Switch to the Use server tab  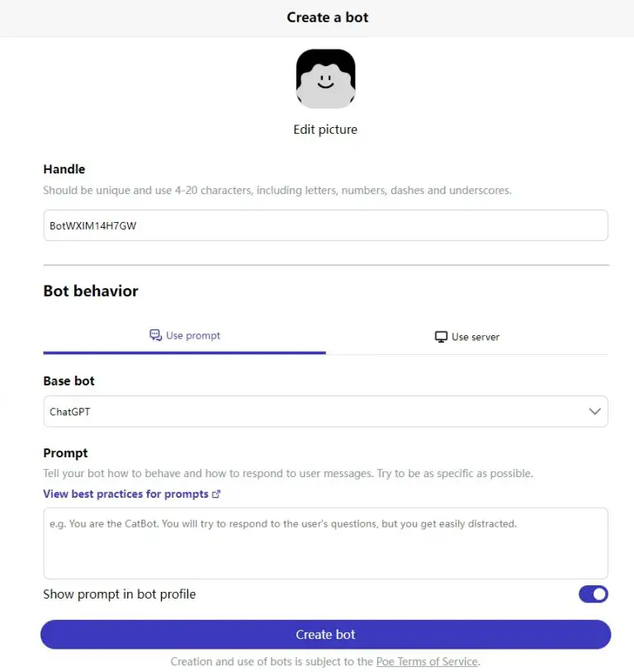466,336
